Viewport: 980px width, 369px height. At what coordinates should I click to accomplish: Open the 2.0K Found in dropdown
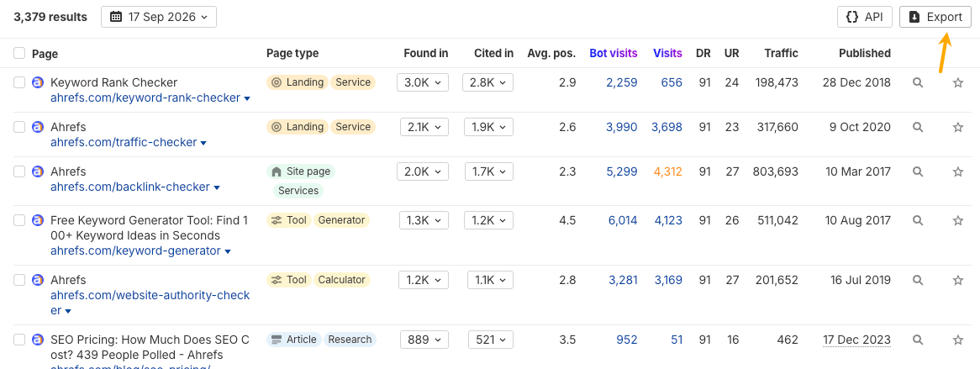click(x=423, y=171)
